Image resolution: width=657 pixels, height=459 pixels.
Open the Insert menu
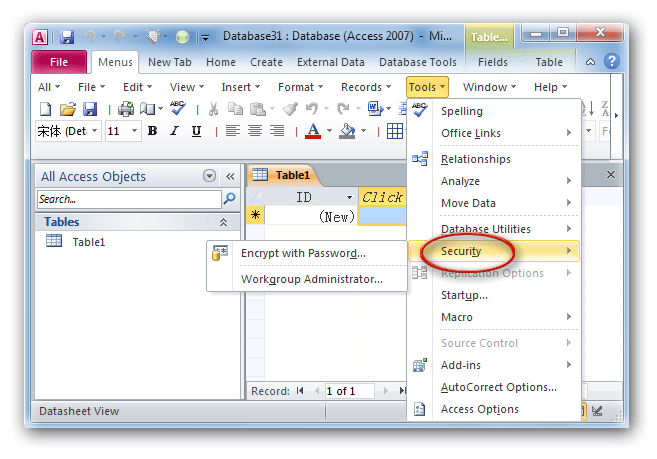241,87
